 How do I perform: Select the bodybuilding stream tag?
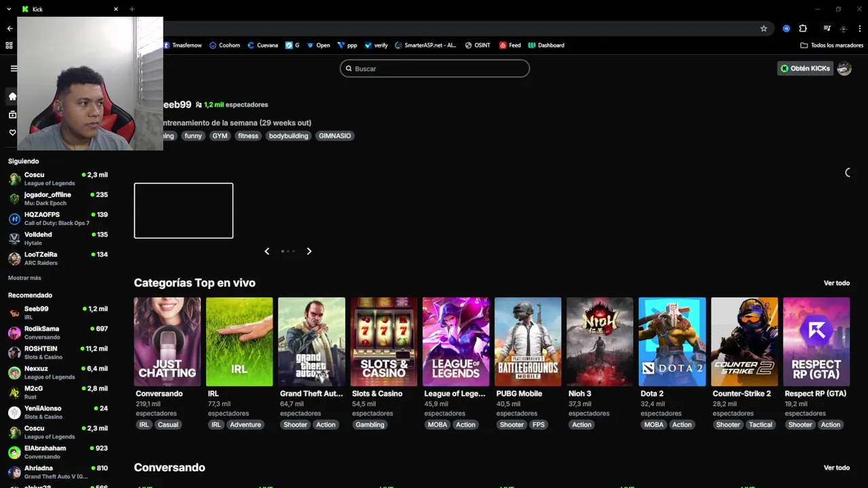pos(288,136)
